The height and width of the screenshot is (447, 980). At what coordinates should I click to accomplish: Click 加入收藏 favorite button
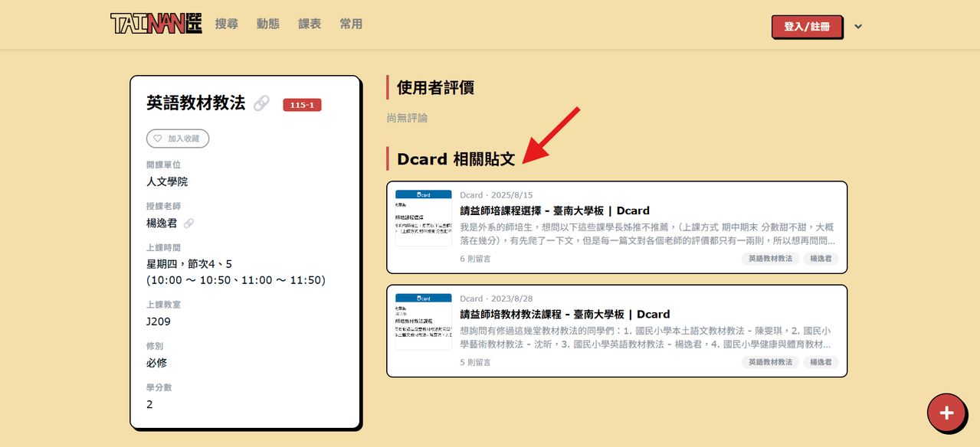[178, 139]
